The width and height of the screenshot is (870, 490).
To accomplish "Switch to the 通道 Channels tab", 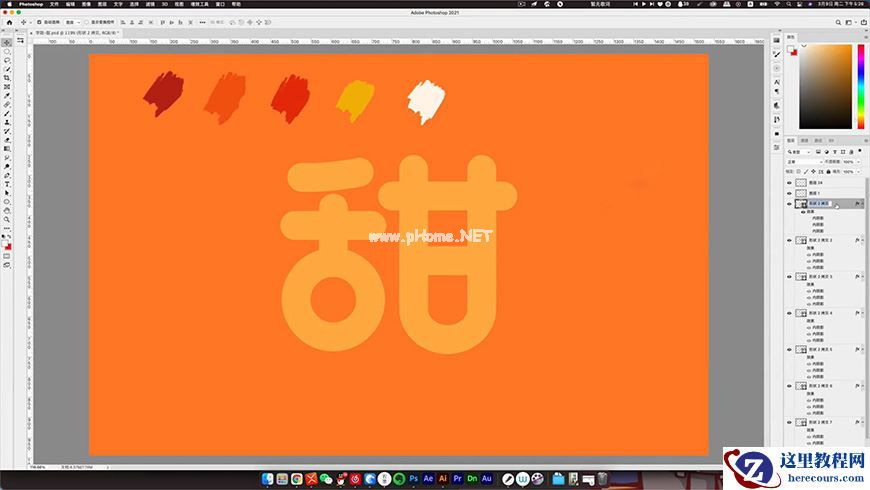I will tap(804, 140).
